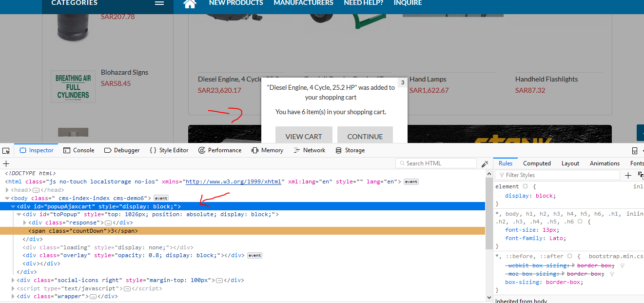
Task: Expand the response div node
Action: click(x=25, y=223)
